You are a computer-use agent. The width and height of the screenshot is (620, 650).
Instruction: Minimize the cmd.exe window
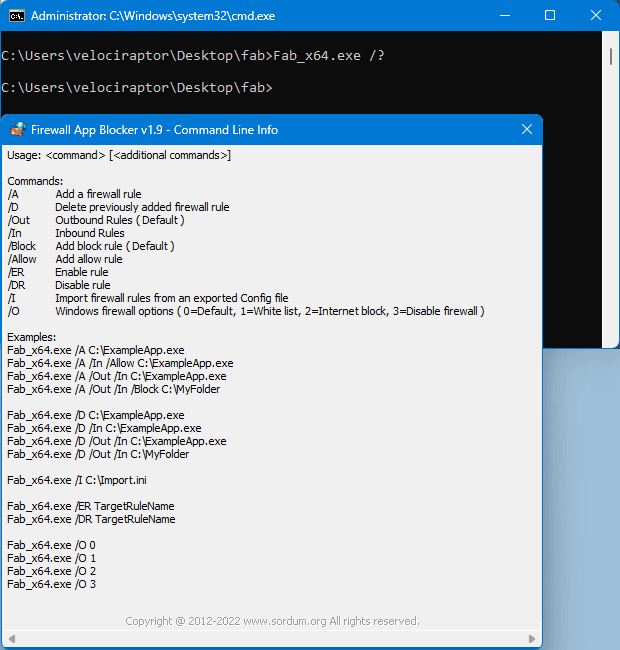point(505,15)
